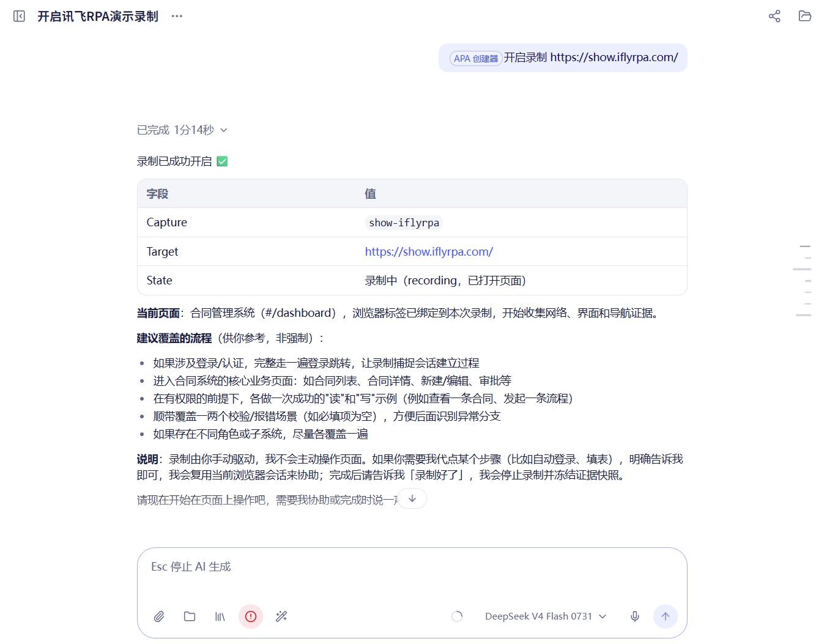This screenshot has height=644, width=816.
Task: Click the conversation outline markers on right
Action: pyautogui.click(x=803, y=280)
